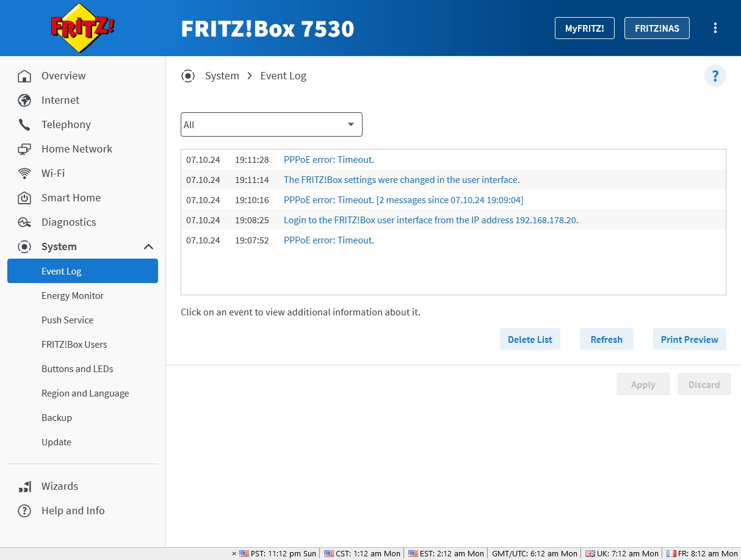Select the login from 192.168.178.20 event
Image resolution: width=741 pixels, height=560 pixels.
(430, 220)
